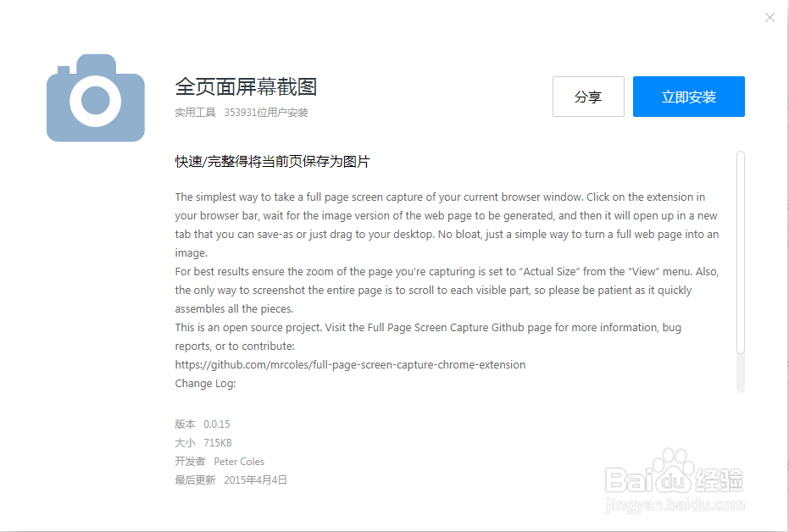Click the heading 快速/完整得将当前页保存为图片
This screenshot has width=789, height=532.
(x=272, y=162)
